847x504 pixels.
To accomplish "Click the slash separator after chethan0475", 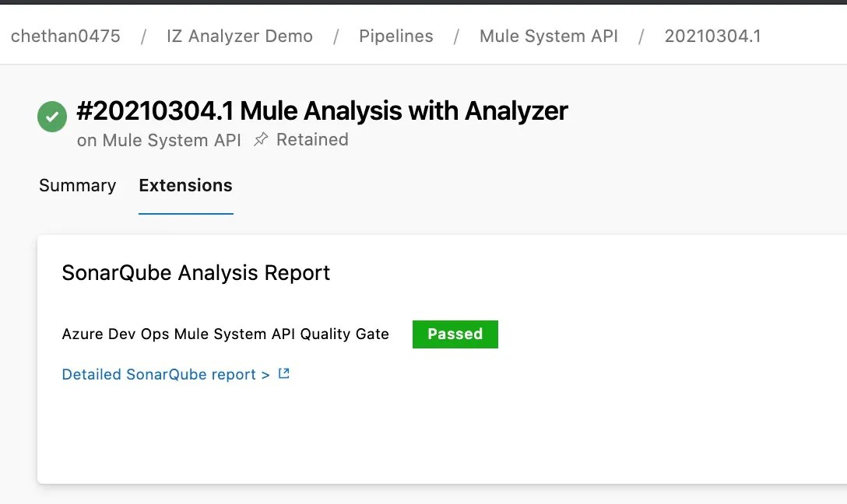I will point(144,36).
